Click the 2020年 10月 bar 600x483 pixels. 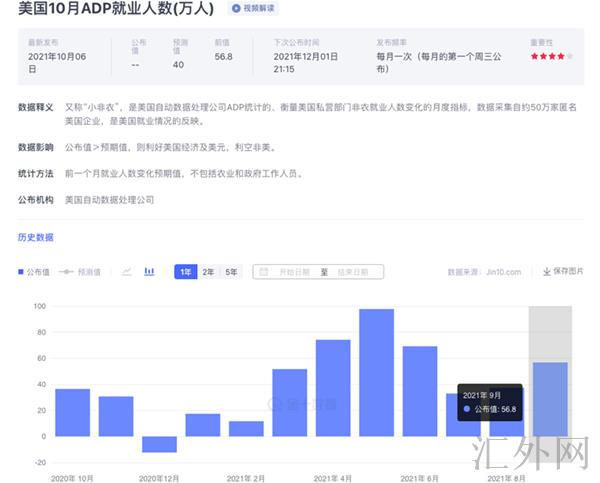(72, 412)
